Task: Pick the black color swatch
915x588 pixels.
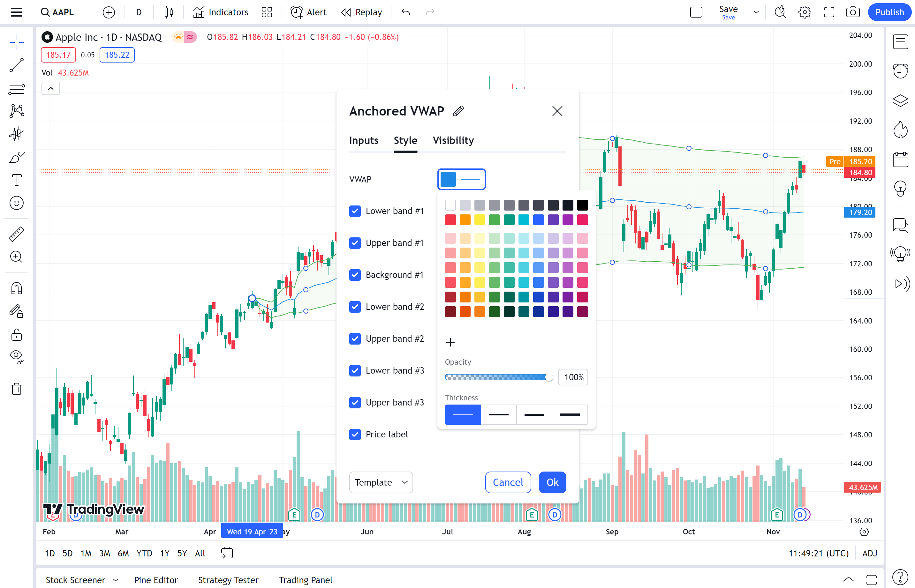Action: 582,205
